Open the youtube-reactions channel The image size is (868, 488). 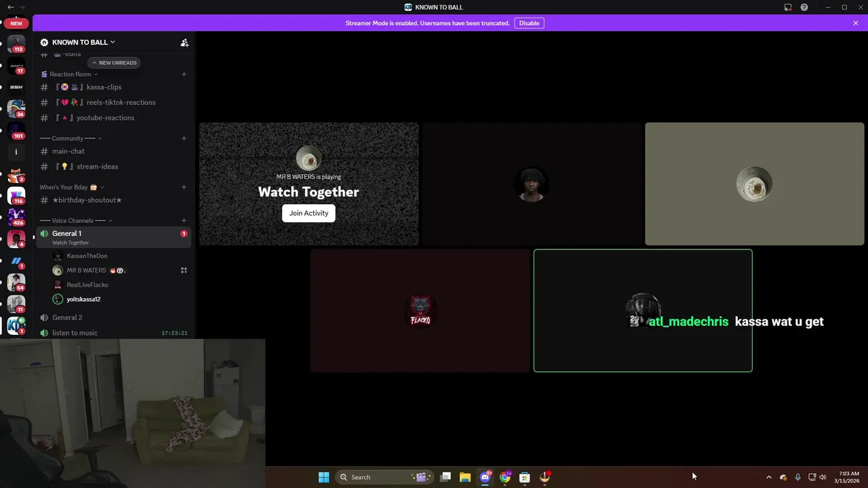(x=114, y=118)
